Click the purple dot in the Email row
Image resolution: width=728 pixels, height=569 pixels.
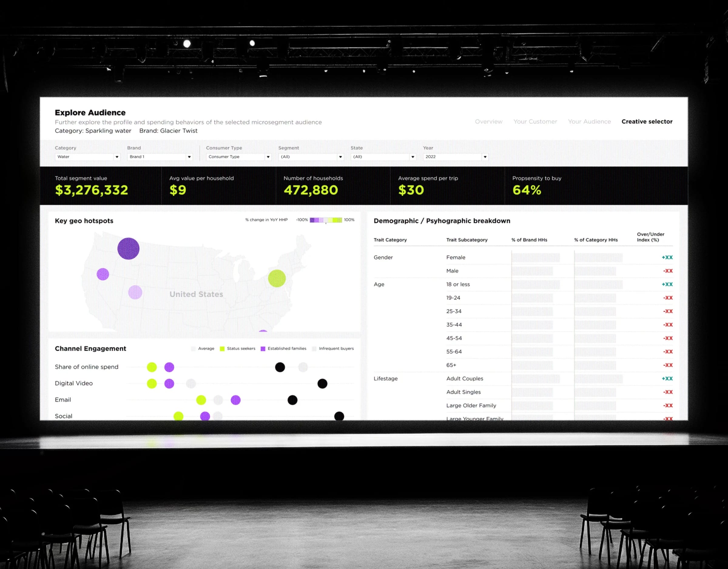(x=236, y=400)
